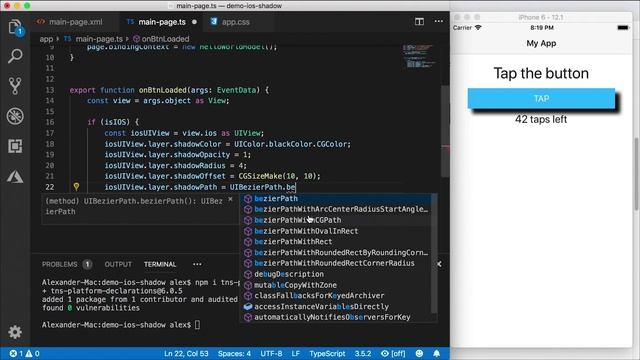
Task: Click the code minimap
Action: tap(419, 57)
